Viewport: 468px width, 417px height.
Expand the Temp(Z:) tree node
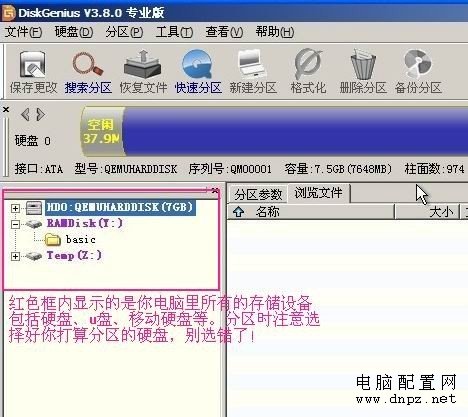[x=15, y=256]
